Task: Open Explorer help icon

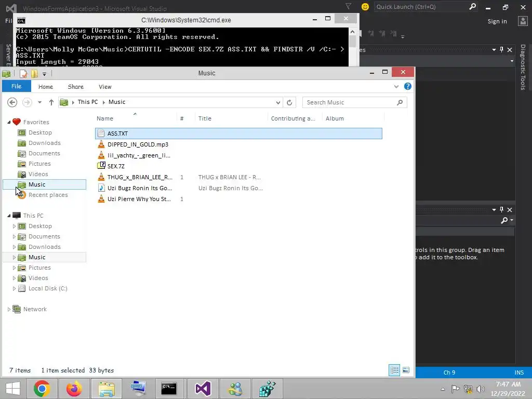Action: coord(408,87)
